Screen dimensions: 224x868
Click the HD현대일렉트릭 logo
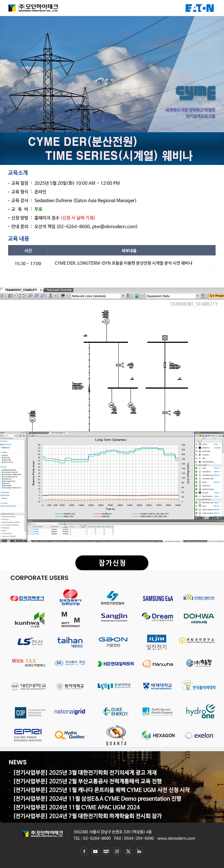(116, 664)
